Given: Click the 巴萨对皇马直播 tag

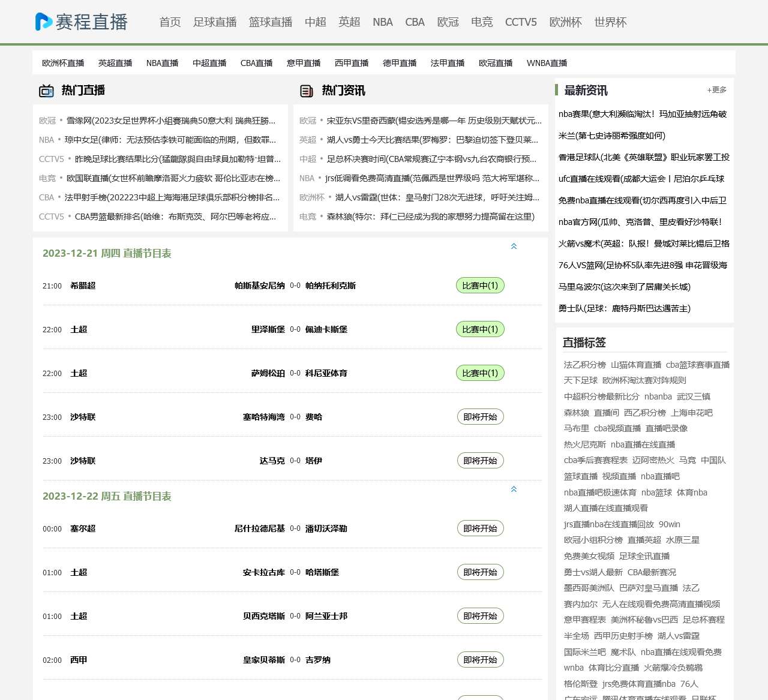Looking at the screenshot, I should [x=649, y=588].
